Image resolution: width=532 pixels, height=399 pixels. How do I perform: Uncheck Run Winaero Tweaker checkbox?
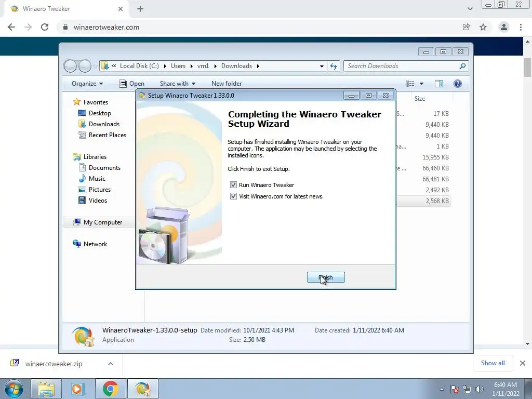(x=233, y=185)
